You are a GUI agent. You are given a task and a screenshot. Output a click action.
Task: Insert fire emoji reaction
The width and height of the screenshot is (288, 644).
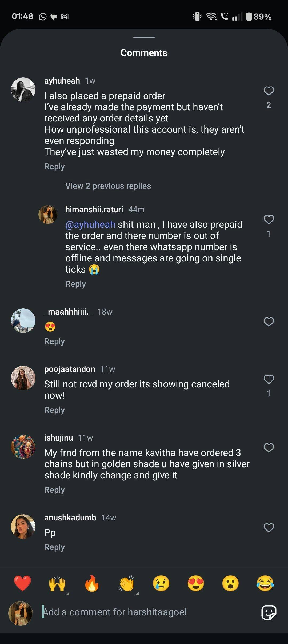(92, 583)
